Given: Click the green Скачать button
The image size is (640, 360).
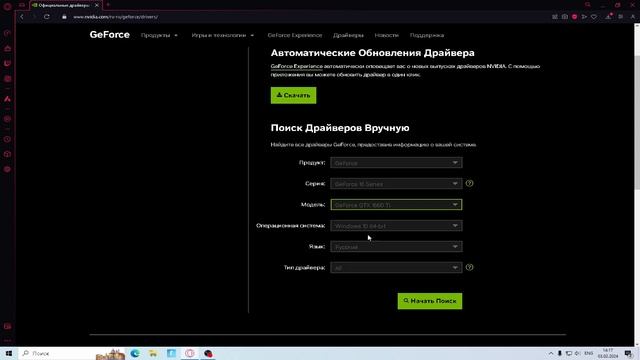Looking at the screenshot, I should [293, 95].
